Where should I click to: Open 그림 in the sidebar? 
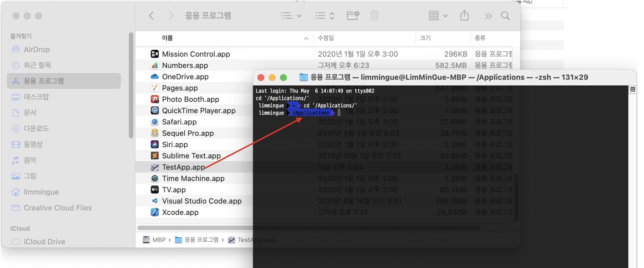click(x=30, y=176)
